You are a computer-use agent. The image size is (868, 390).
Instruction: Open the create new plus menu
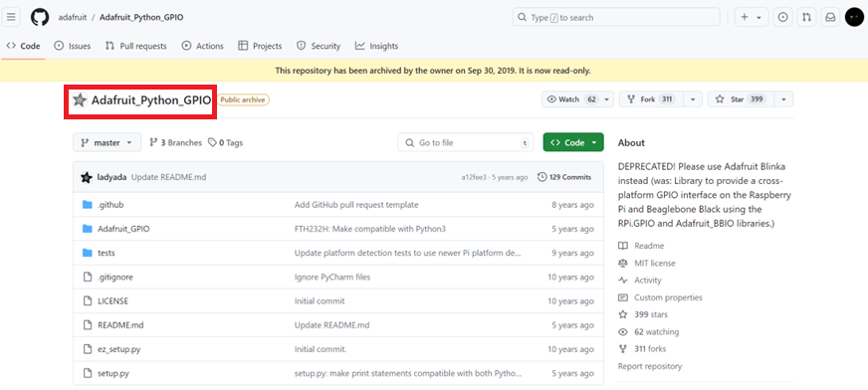click(x=752, y=17)
